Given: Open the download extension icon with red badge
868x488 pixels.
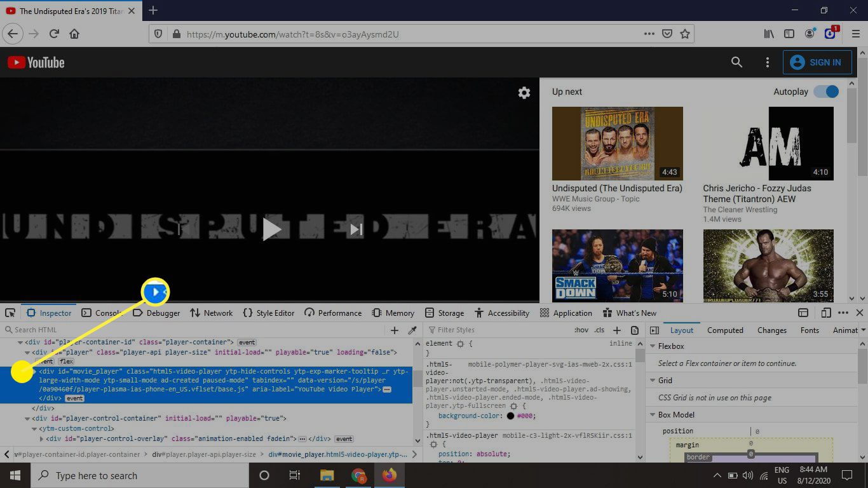Looking at the screenshot, I should 831,34.
